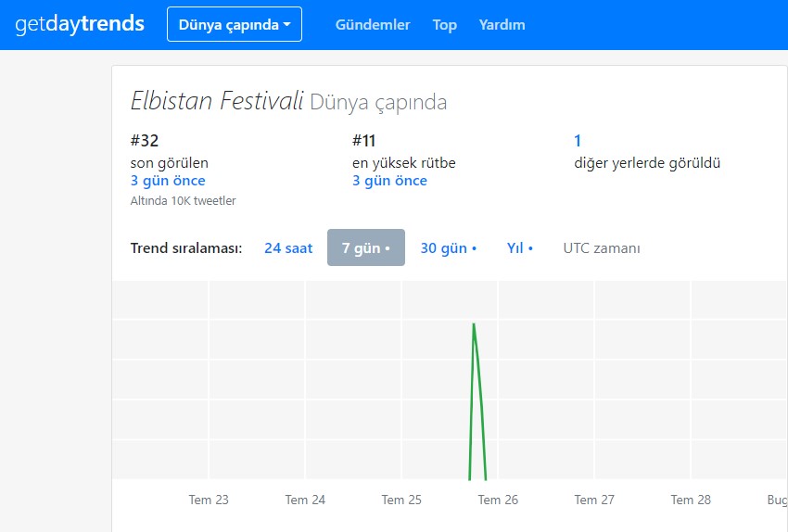The image size is (788, 532).
Task: Click the Tem 28 axis label
Action: [x=691, y=500]
